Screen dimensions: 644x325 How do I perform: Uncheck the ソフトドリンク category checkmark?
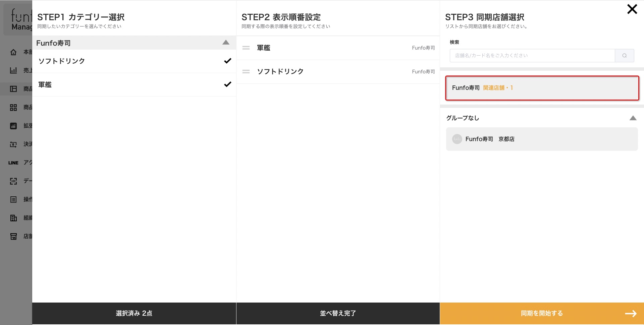228,61
